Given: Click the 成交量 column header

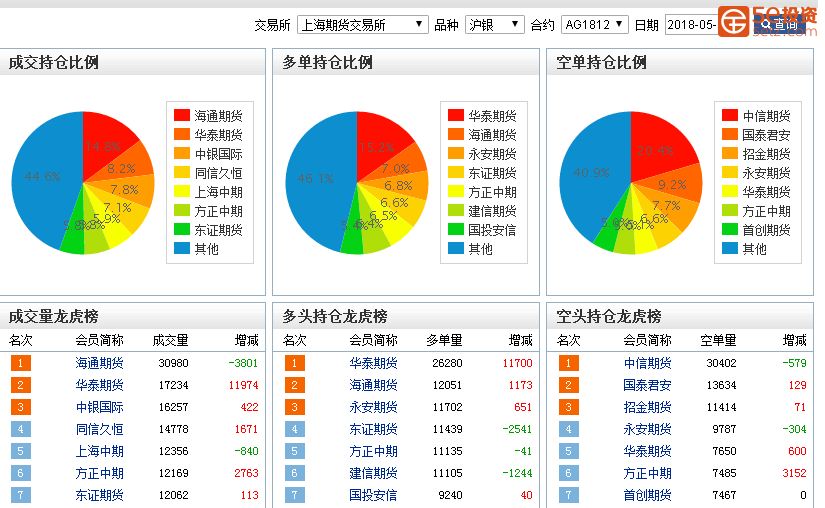Looking at the screenshot, I should 170,340.
